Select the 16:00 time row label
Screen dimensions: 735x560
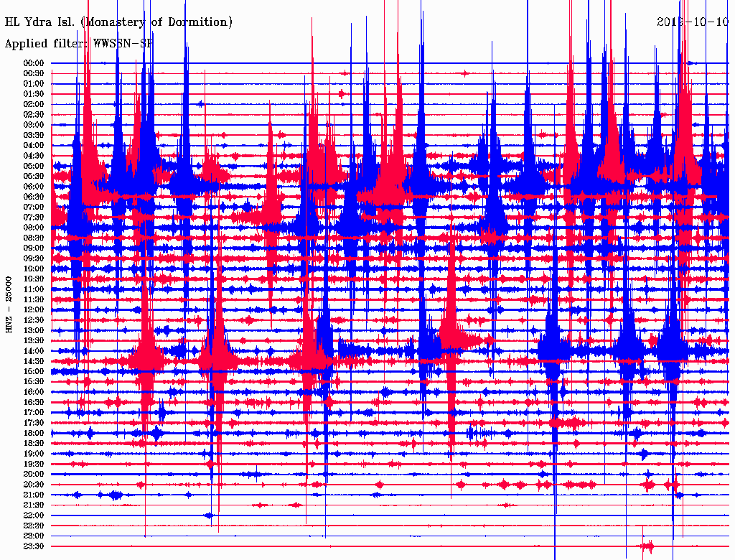pyautogui.click(x=34, y=392)
